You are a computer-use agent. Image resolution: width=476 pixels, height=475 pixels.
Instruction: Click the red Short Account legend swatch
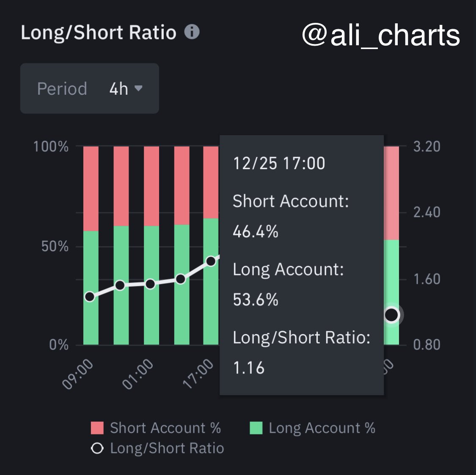click(x=97, y=428)
